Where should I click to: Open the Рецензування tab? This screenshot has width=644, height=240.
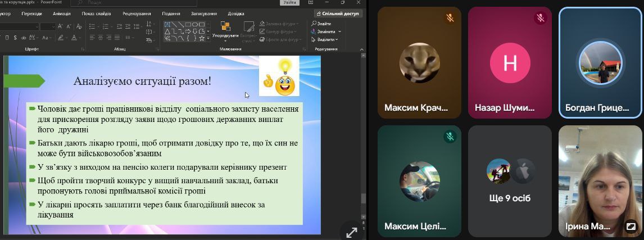137,13
